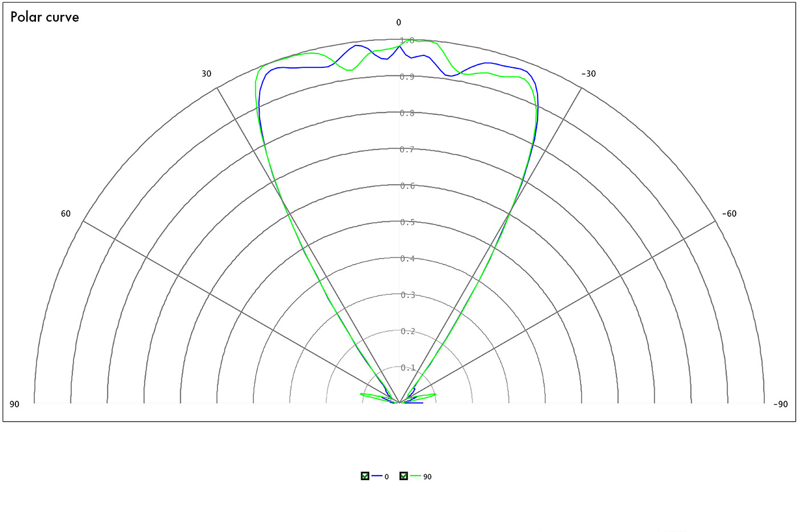
Task: Click the -90 degree angle label
Action: coord(781,404)
